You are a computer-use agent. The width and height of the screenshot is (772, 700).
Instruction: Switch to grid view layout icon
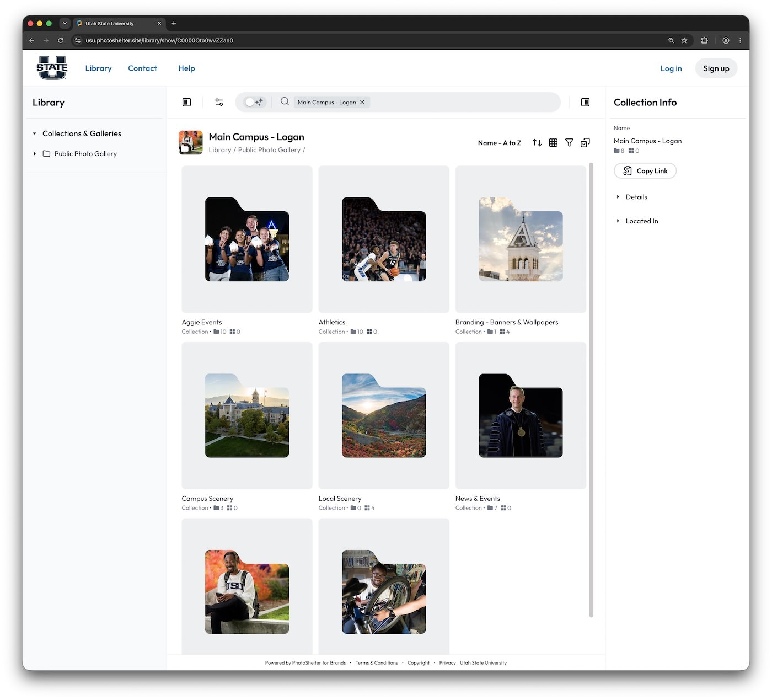click(553, 143)
